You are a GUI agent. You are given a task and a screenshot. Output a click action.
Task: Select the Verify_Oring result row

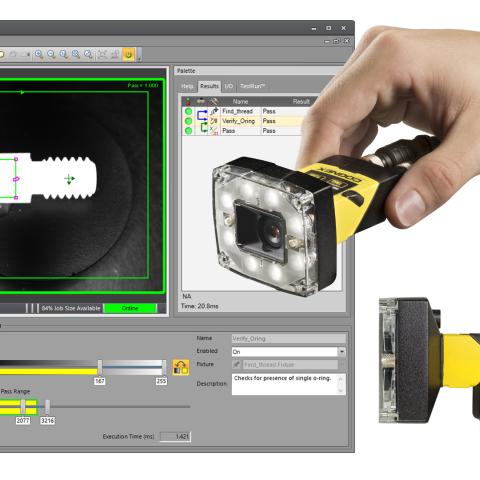[x=245, y=121]
